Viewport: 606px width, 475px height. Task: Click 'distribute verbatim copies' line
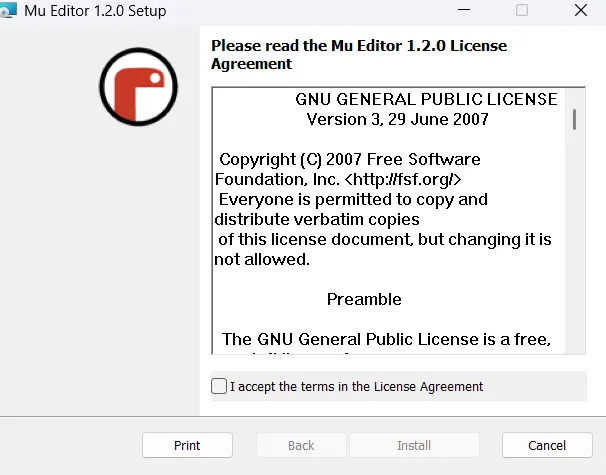317,220
